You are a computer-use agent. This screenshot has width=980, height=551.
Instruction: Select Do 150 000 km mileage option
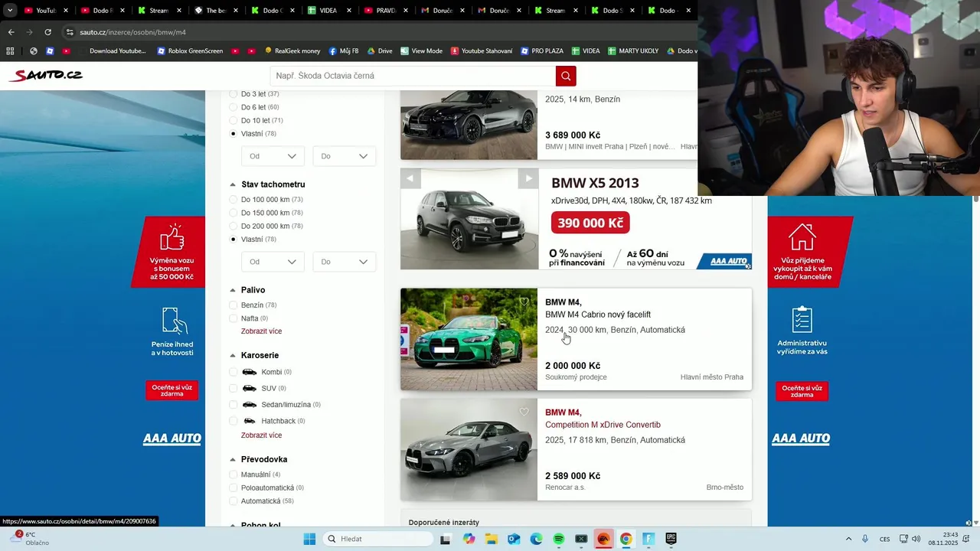234,213
